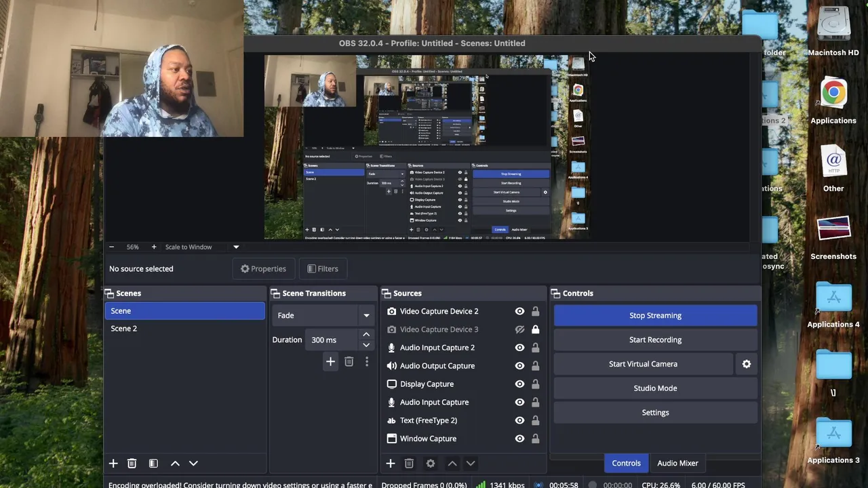Image resolution: width=868 pixels, height=488 pixels.
Task: Remove transition with trash icon
Action: (349, 362)
